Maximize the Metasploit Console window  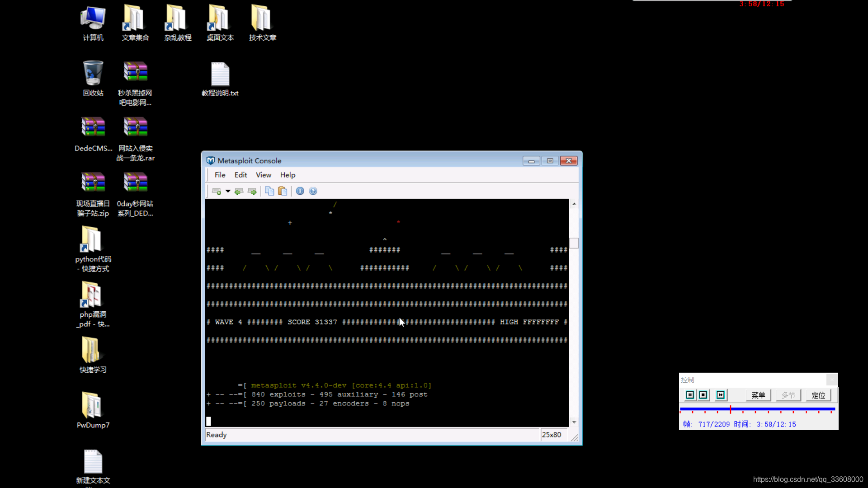click(550, 161)
